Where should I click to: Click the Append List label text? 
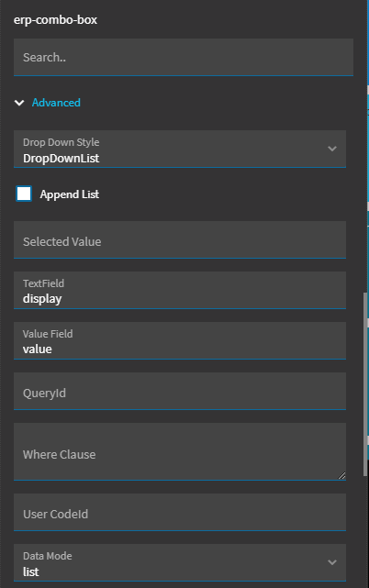click(x=70, y=194)
